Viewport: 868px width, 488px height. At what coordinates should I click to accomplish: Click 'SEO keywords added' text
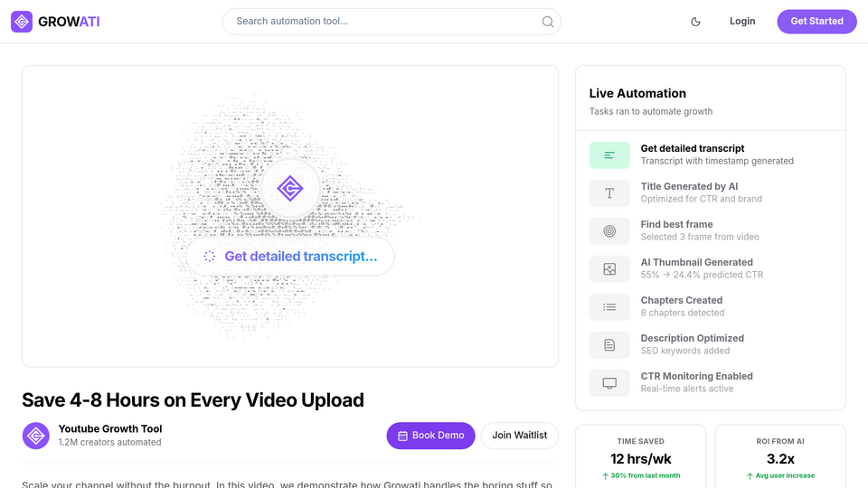pyautogui.click(x=684, y=351)
